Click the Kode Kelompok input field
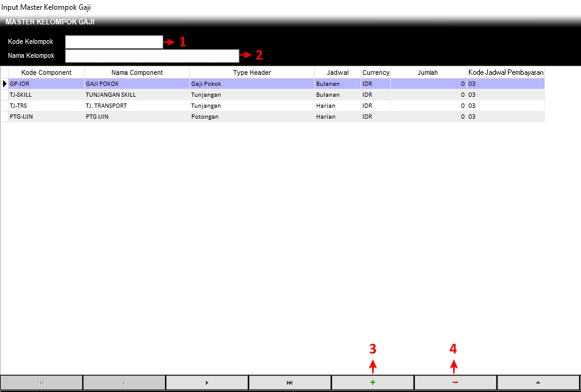 click(x=114, y=42)
